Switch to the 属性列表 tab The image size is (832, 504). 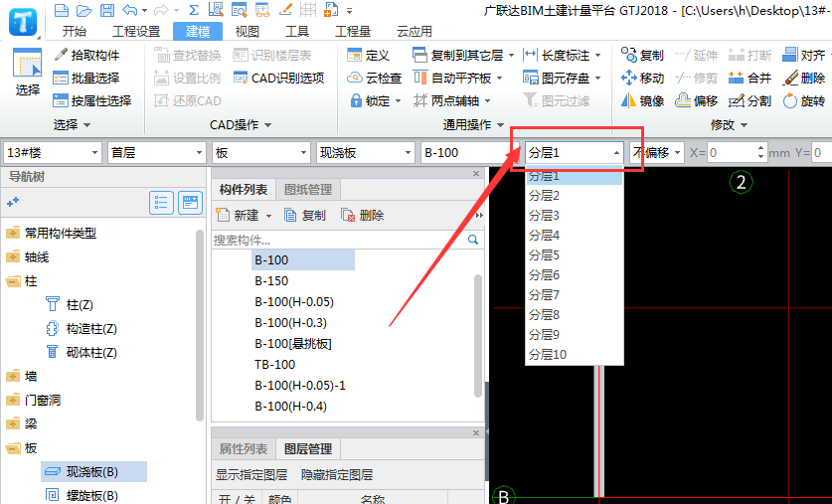pyautogui.click(x=244, y=448)
